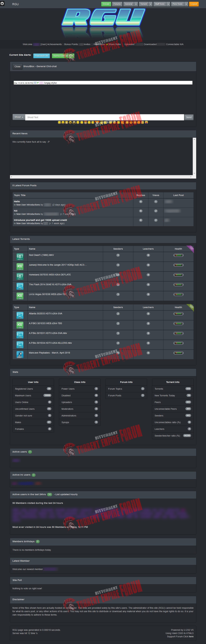Click the New Torrents Today stat row
This screenshot has width=206, height=644.
coord(173,396)
